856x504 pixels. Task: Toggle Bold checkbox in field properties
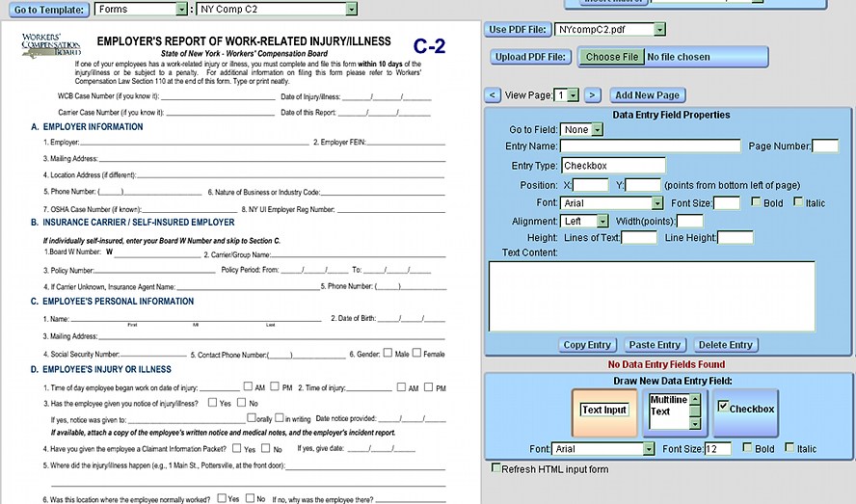coord(756,202)
